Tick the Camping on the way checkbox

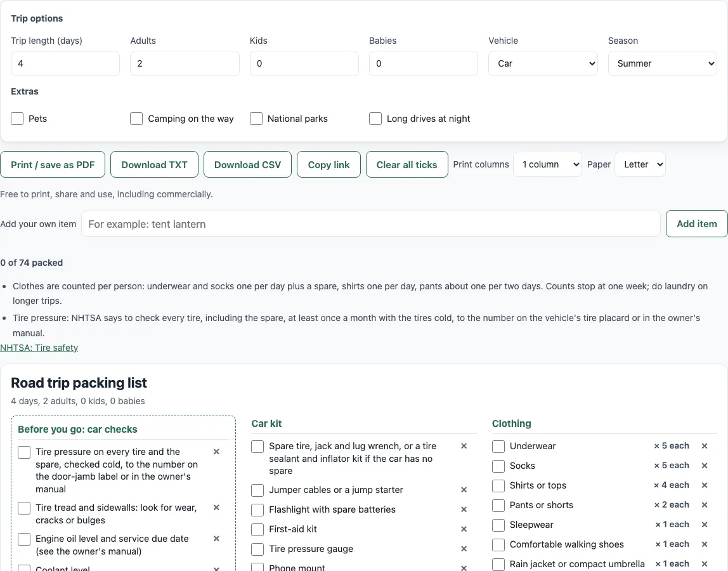pyautogui.click(x=136, y=119)
